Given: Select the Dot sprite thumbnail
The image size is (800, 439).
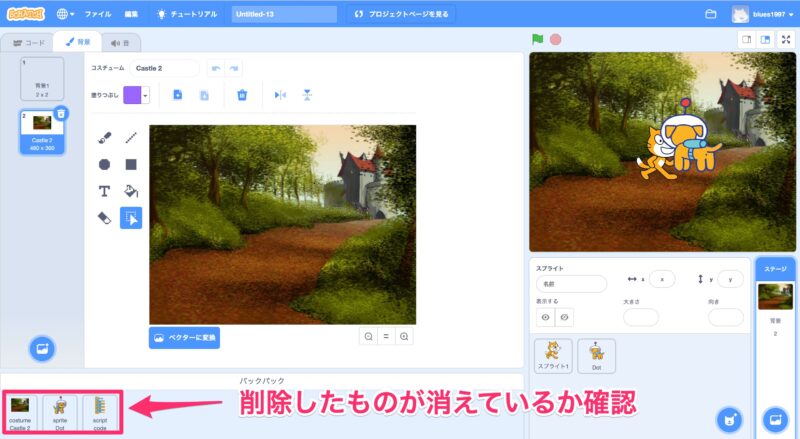Looking at the screenshot, I should (x=596, y=355).
